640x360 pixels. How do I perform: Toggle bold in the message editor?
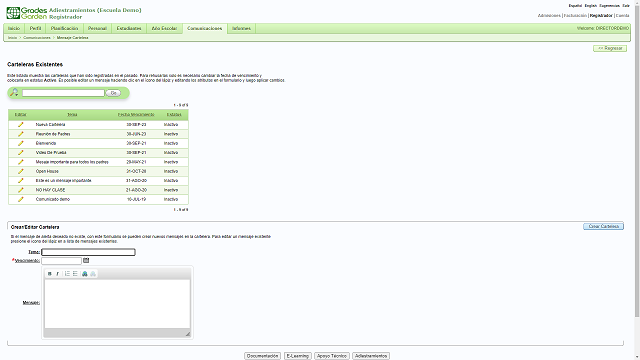point(50,274)
